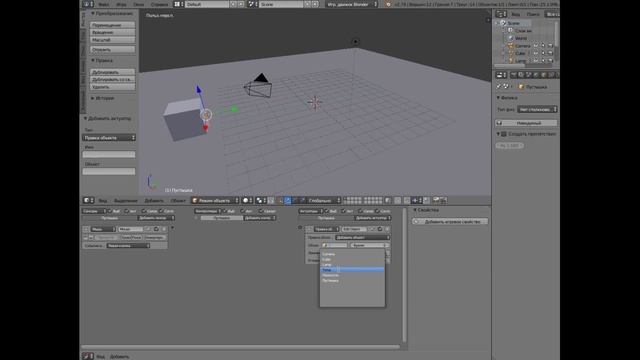Toggle 3D manipulator display icon
Image resolution: width=640 pixels, height=360 pixels.
coord(280,200)
